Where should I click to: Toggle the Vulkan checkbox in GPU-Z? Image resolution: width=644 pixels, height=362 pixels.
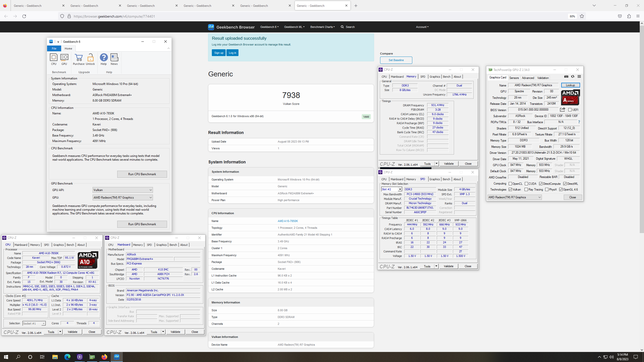(x=510, y=190)
